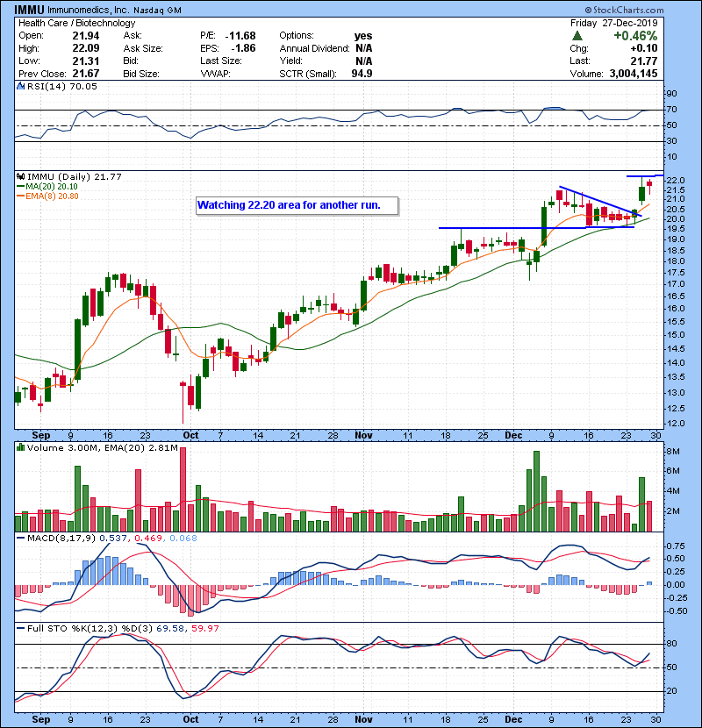Click the green up-triangle change indicator

[577, 36]
